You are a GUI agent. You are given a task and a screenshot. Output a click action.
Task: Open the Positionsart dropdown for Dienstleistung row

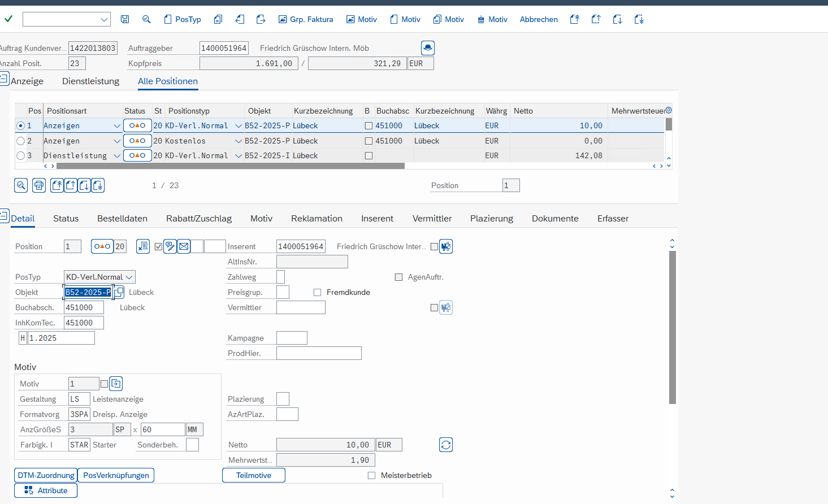click(117, 155)
